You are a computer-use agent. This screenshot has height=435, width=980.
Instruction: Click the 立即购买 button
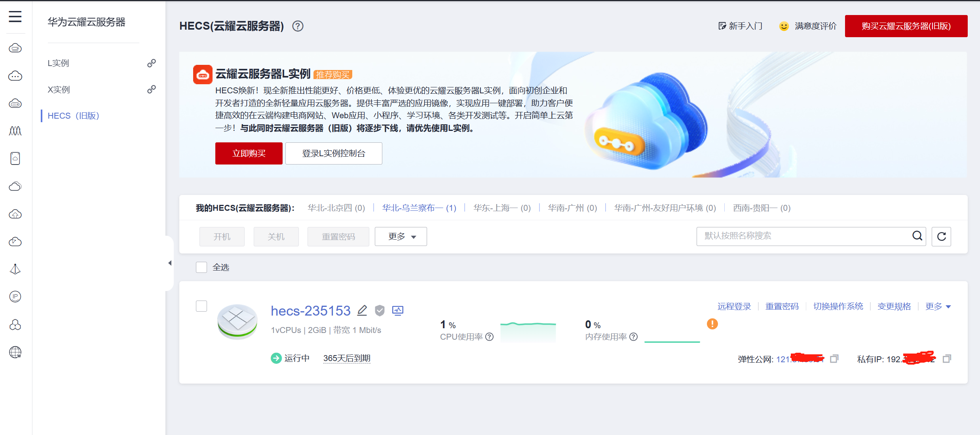click(x=249, y=153)
